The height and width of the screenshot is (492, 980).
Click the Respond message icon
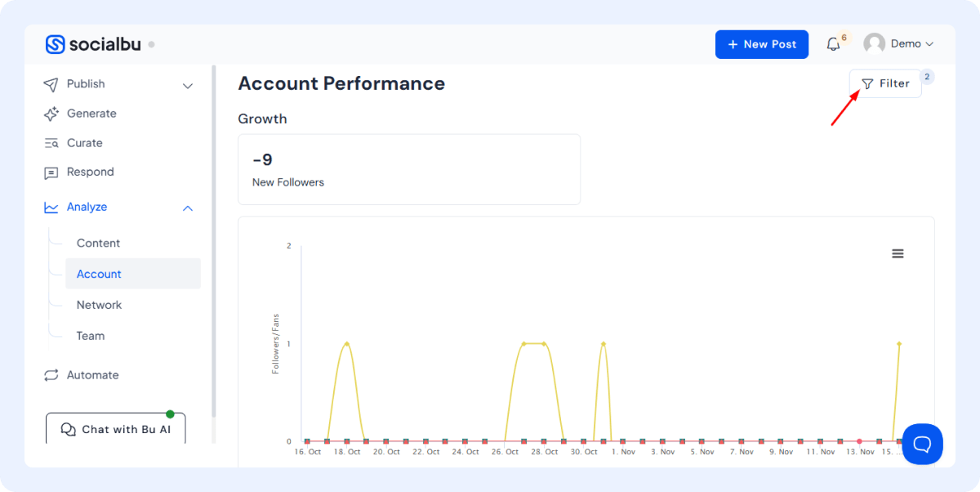(51, 172)
